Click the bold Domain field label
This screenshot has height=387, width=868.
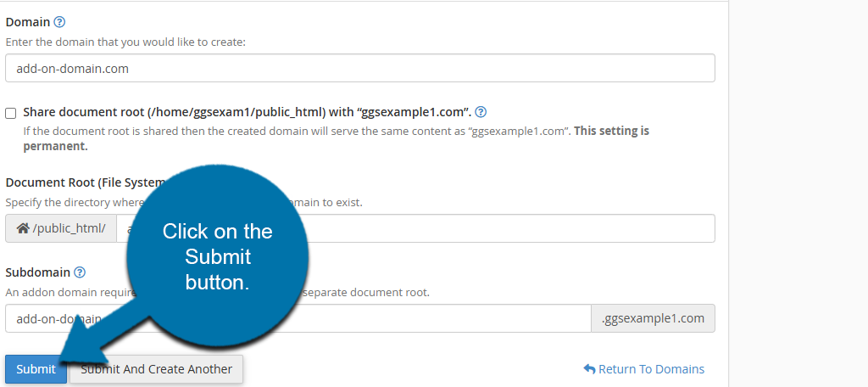point(27,22)
